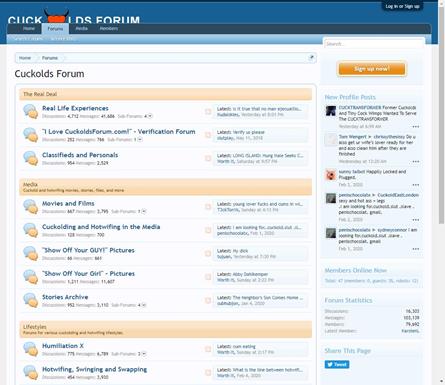Click the Search input field

pos(374,44)
